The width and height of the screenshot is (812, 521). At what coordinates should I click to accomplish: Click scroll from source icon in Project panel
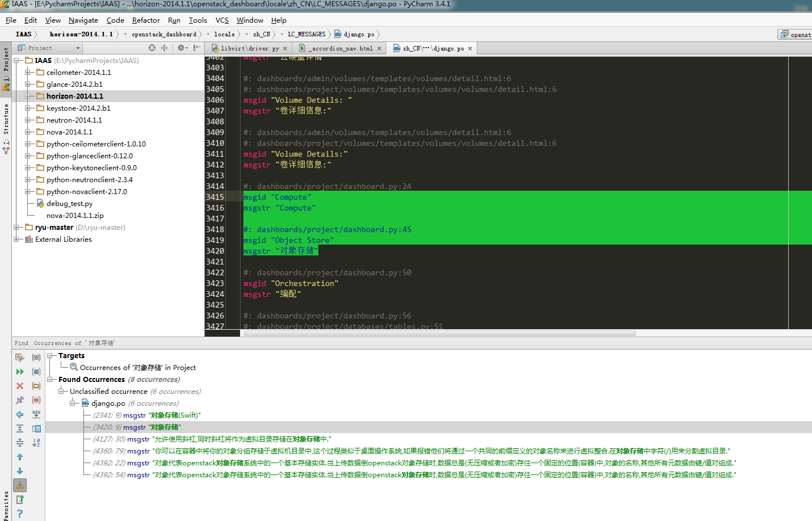(x=152, y=48)
